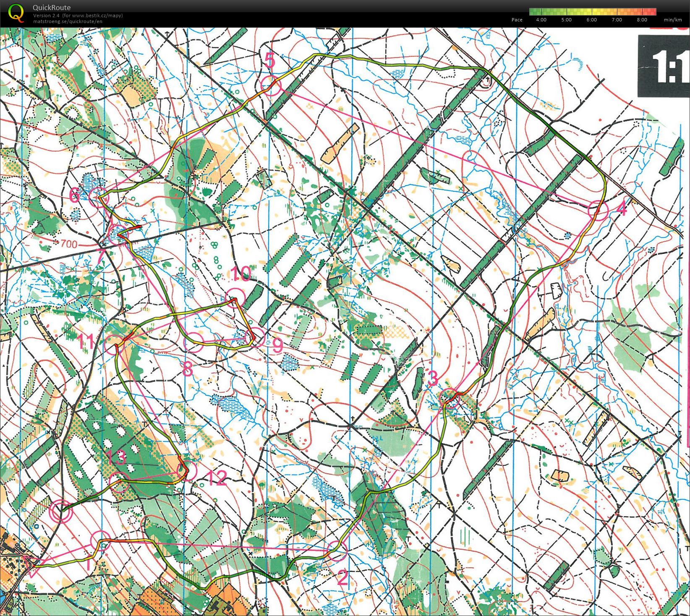Image resolution: width=690 pixels, height=616 pixels.
Task: Click the black map scale box
Action: tap(664, 66)
